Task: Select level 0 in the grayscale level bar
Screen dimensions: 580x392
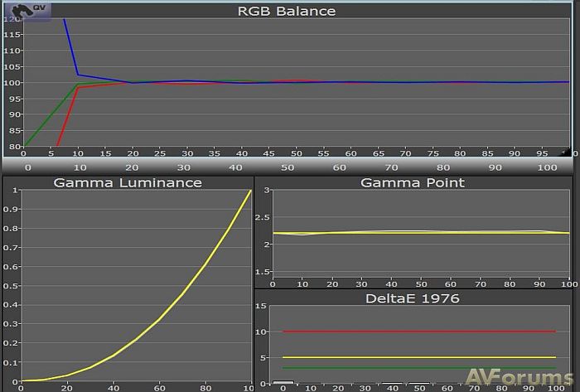Action: [x=27, y=167]
